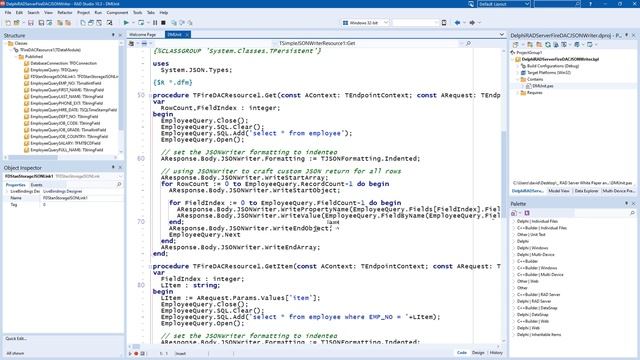The height and width of the screenshot is (360, 640).
Task: Open the Default Layout dropdown
Action: click(527, 4)
